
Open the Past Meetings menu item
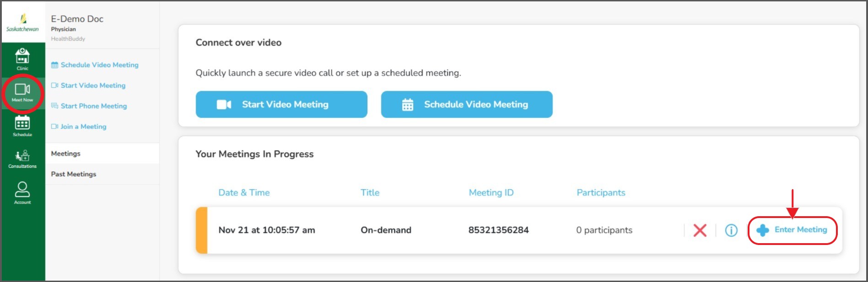click(74, 174)
